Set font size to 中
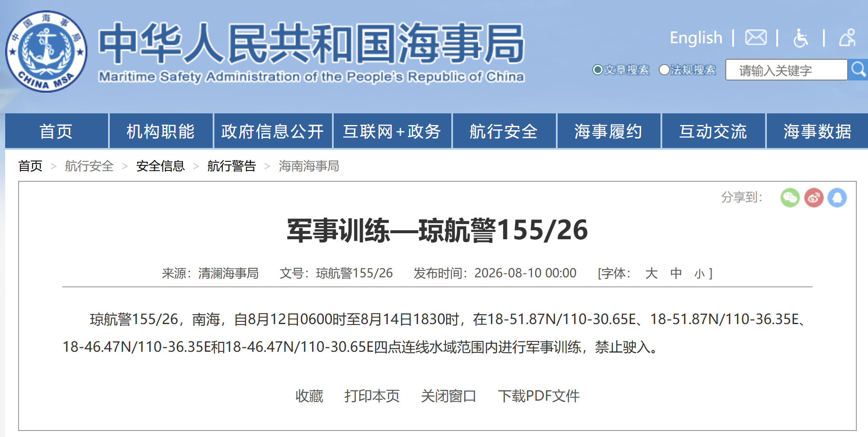Viewport: 868px width, 437px height. coord(676,273)
